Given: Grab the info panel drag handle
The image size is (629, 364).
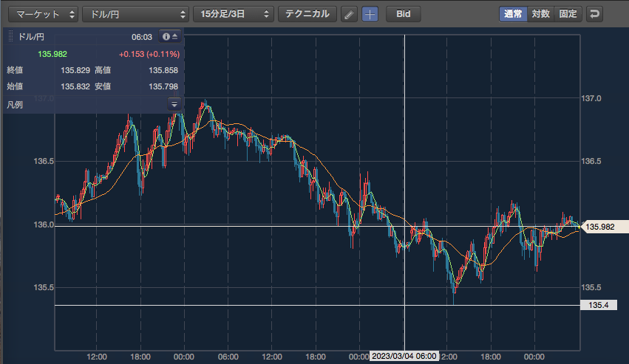Looking at the screenshot, I should (10, 36).
